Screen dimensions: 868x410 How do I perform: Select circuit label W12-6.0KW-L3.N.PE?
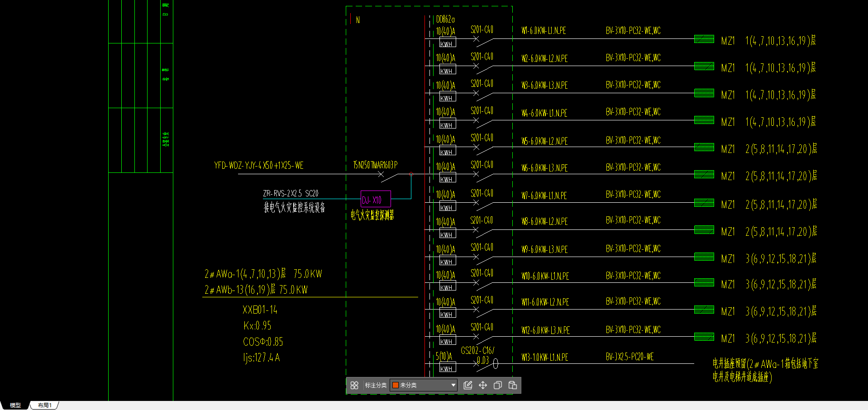[546, 330]
